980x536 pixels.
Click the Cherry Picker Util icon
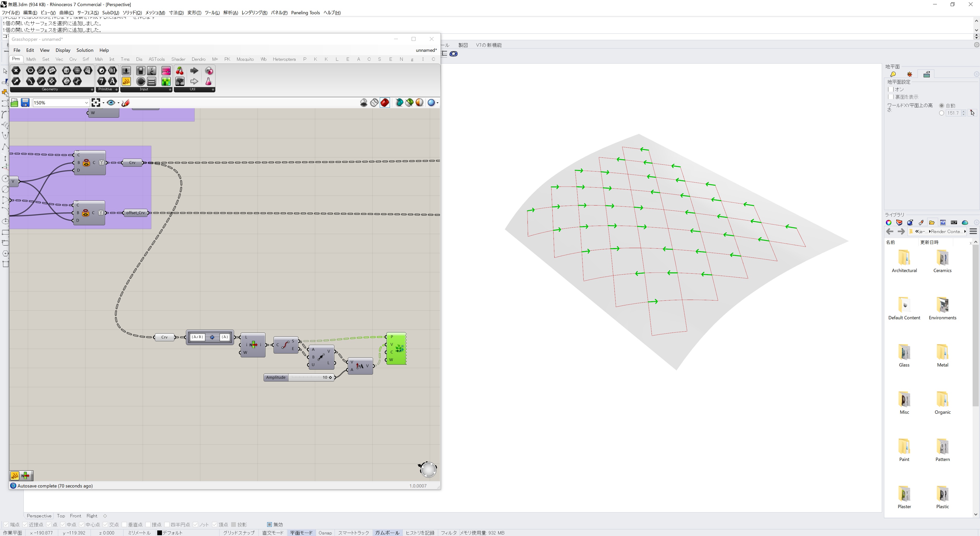click(180, 71)
